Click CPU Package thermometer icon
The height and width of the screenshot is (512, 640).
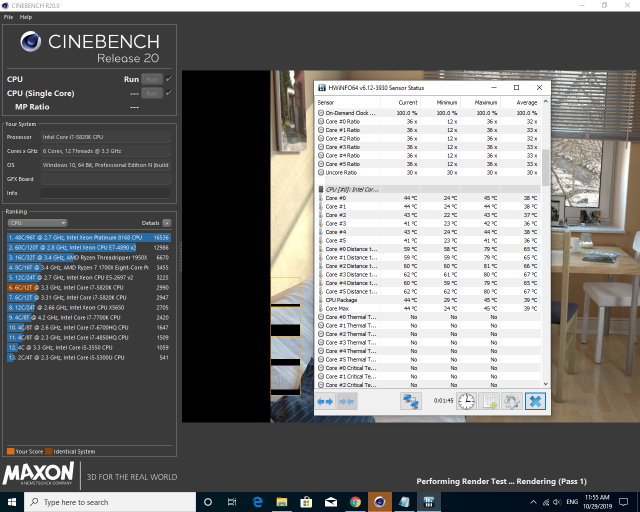point(321,300)
